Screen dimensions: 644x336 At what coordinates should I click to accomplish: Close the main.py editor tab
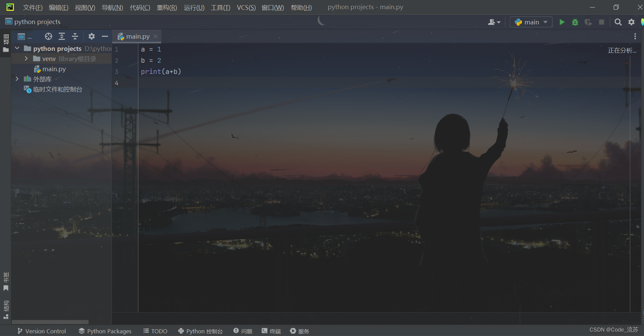pos(155,36)
